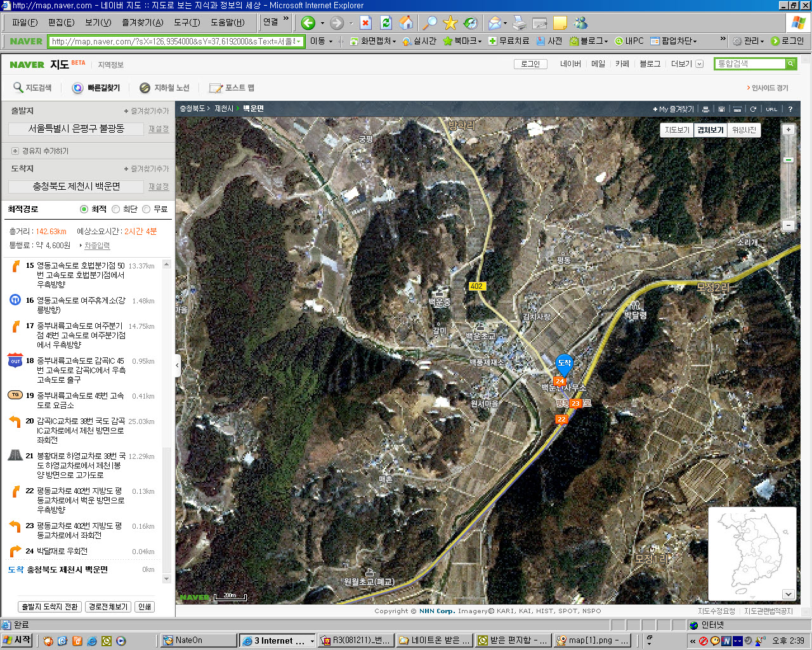This screenshot has height=650, width=812.
Task: Click the map zoom level slider handle
Action: tap(789, 160)
